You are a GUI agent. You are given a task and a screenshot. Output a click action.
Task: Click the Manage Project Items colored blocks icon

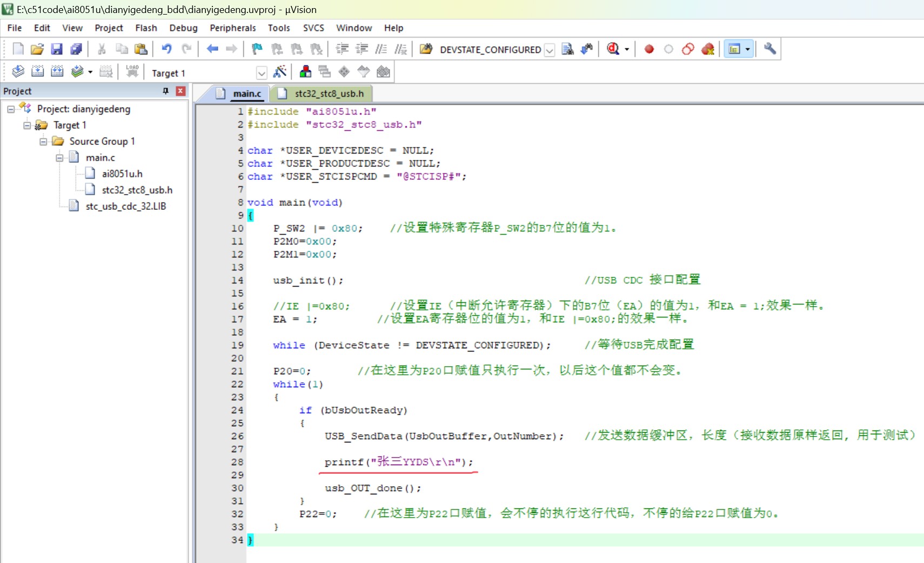pyautogui.click(x=305, y=72)
